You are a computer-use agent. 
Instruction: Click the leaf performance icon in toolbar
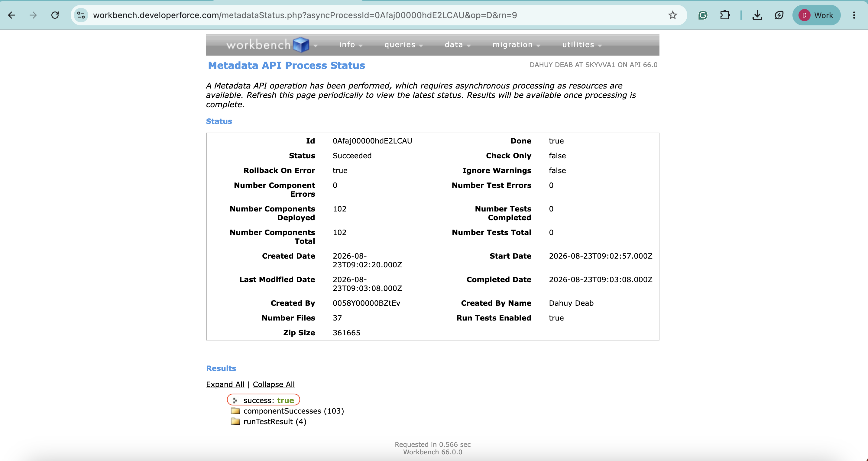[x=779, y=15]
